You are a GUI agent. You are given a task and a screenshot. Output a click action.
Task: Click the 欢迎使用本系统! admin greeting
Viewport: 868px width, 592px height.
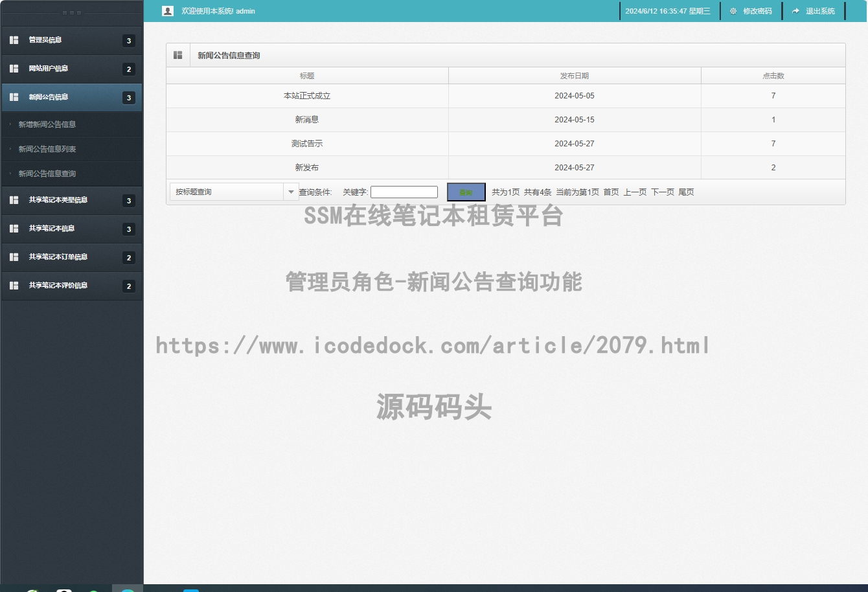(x=218, y=11)
